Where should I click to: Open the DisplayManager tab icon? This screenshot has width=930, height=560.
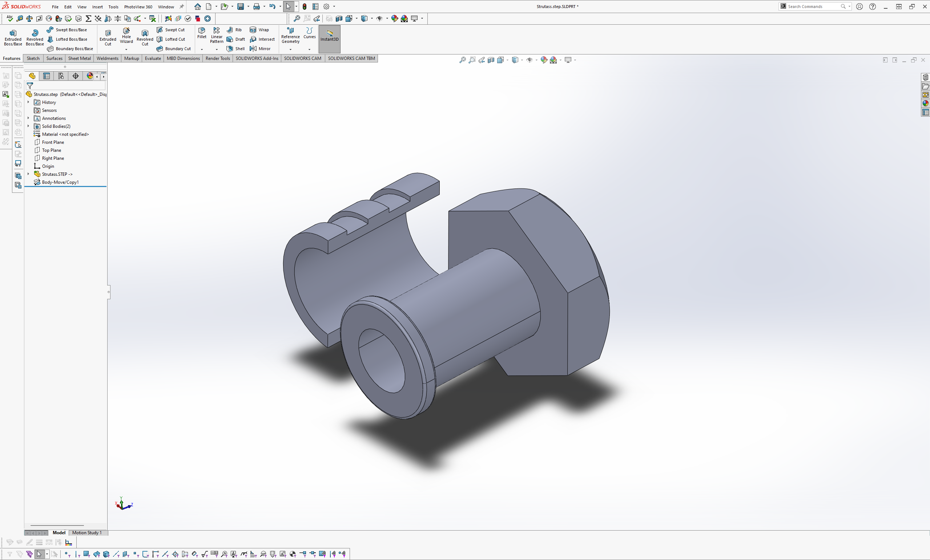[x=89, y=76]
